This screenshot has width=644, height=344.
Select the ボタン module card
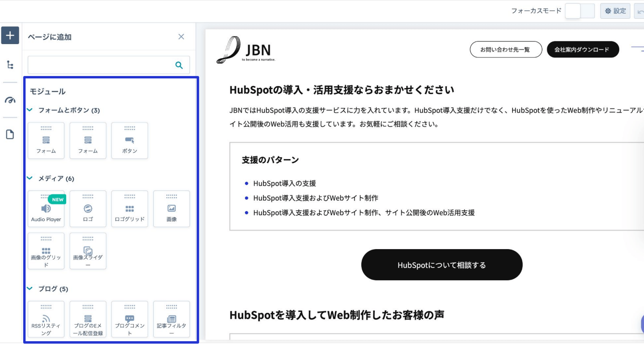[x=130, y=141]
